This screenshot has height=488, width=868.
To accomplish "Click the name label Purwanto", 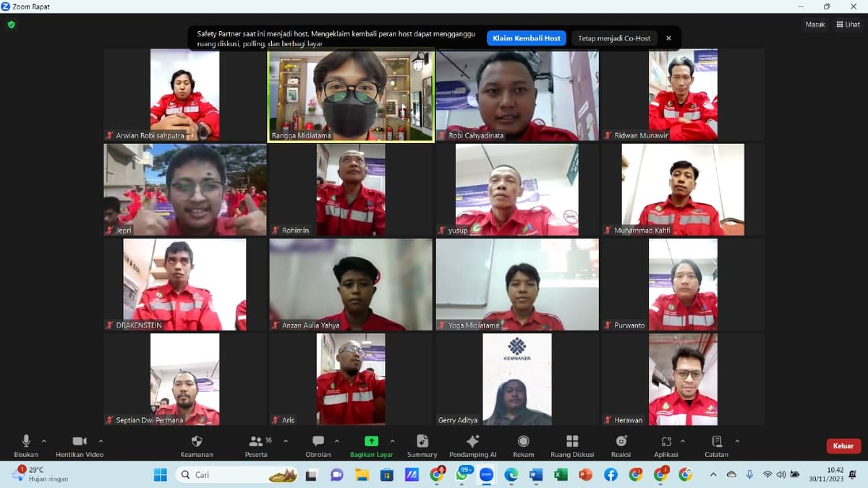I will click(629, 325).
